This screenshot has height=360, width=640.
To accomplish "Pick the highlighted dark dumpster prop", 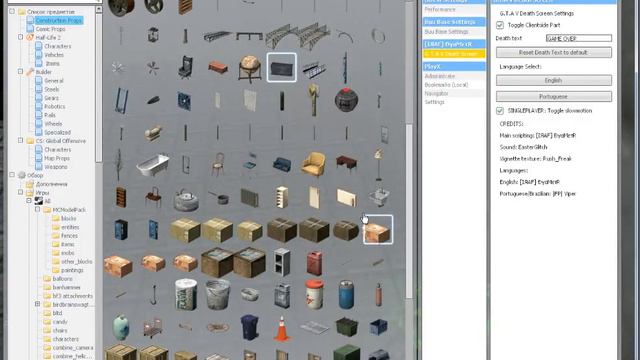I will click(x=282, y=68).
